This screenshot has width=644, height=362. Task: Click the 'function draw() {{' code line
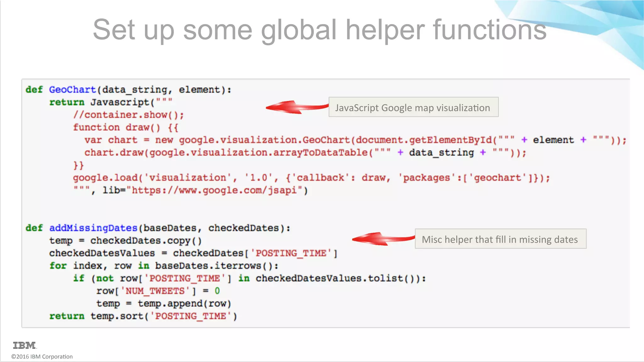point(126,128)
